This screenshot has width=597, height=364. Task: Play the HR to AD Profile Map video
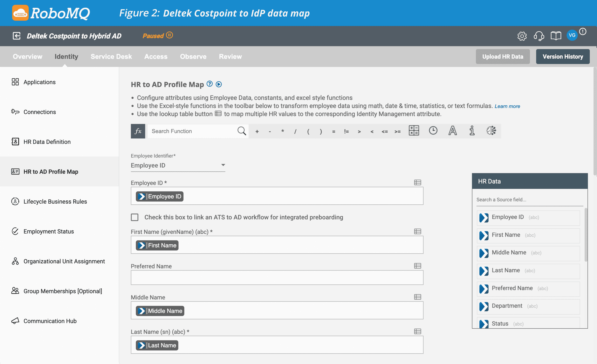tap(219, 84)
